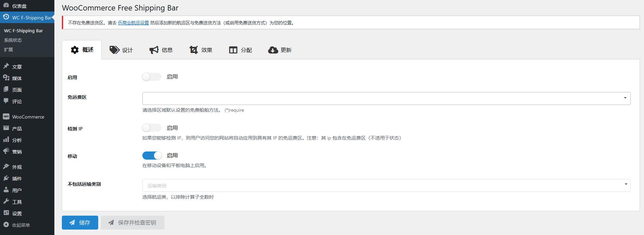Click the person icon beside 用户
Screen dimensions: 644x235
click(6, 190)
